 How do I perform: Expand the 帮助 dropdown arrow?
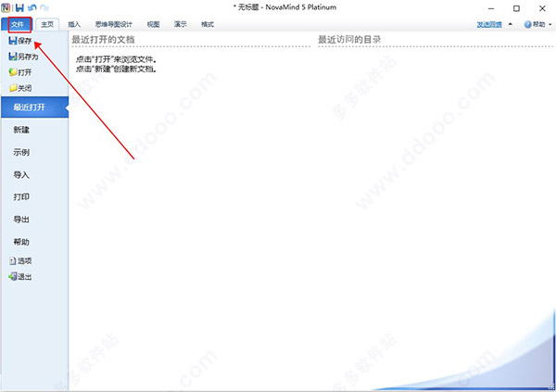pos(550,24)
